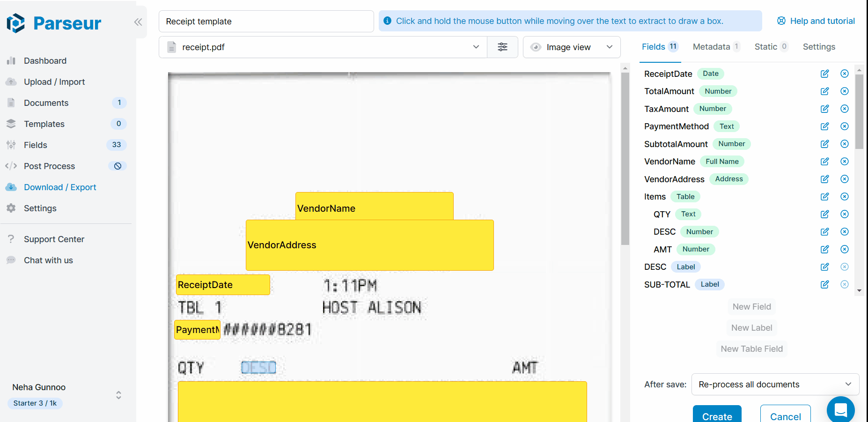Edit the ReceiptDate field with the pencil icon

[824, 74]
